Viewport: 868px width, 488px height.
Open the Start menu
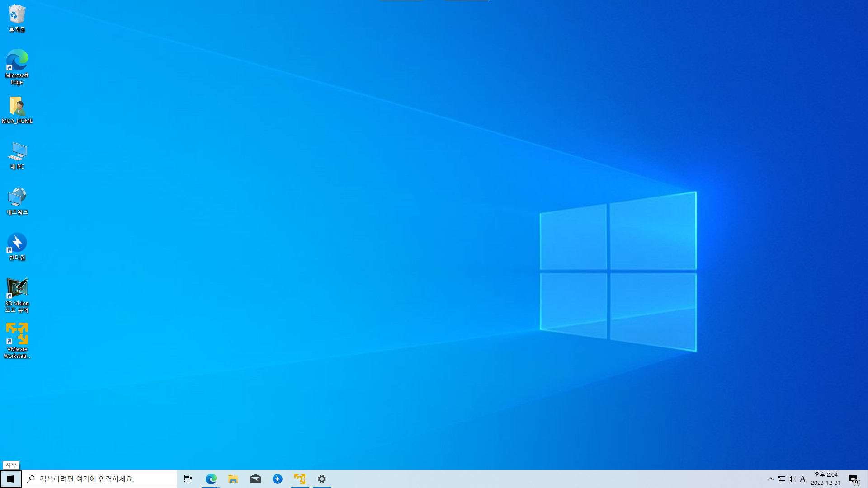(11, 479)
